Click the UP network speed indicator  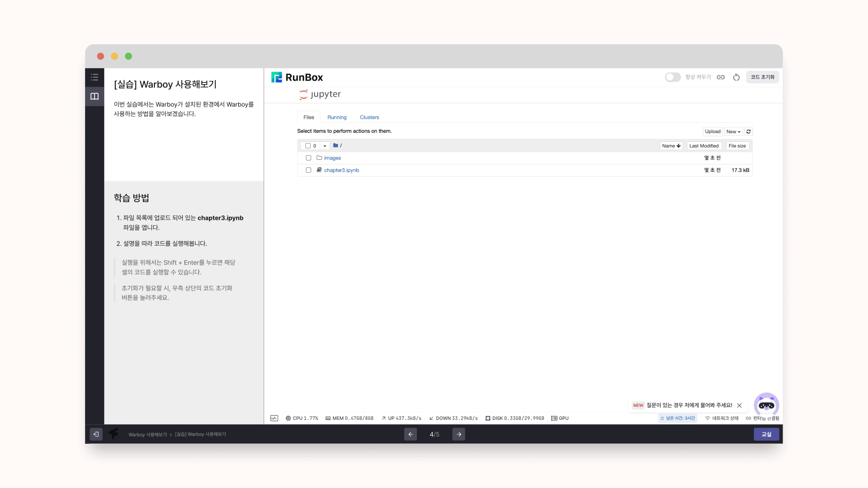tap(401, 418)
